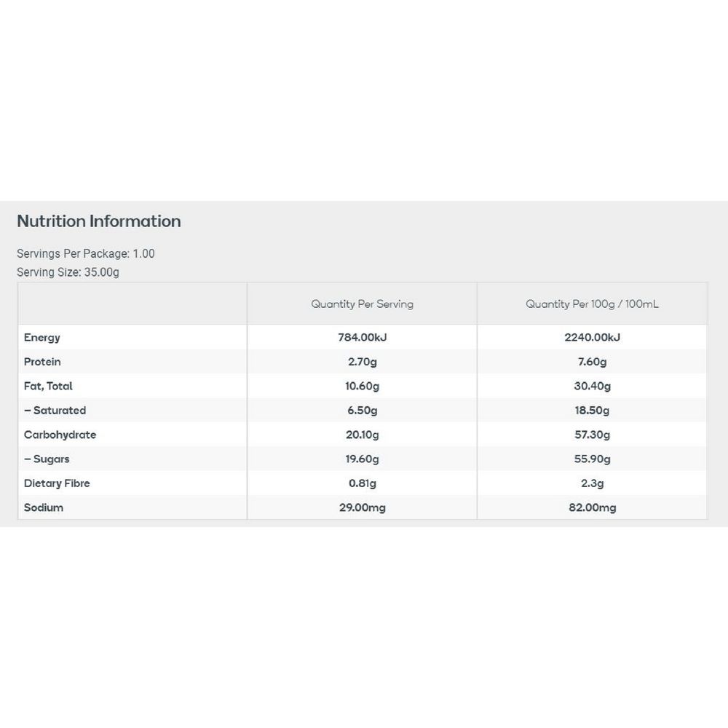Click the 2240.00kJ energy value
The image size is (728, 728).
[592, 337]
